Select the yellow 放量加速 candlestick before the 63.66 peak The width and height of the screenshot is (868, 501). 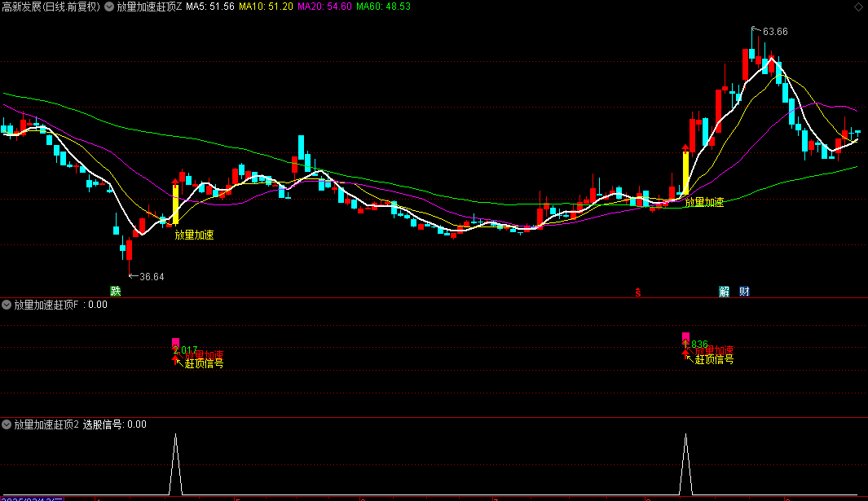click(x=686, y=172)
